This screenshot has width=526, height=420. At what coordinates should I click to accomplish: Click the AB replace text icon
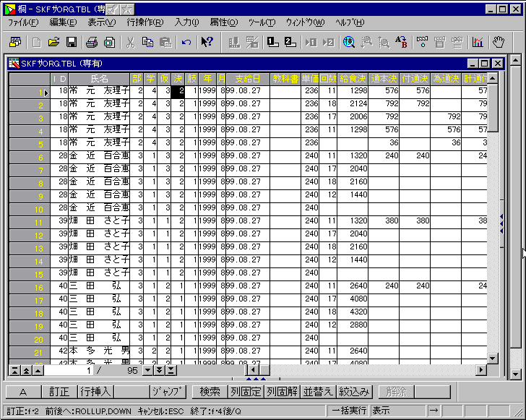[401, 42]
